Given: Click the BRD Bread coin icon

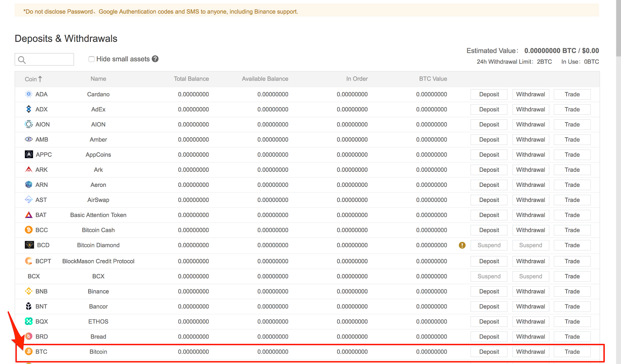Looking at the screenshot, I should 29,337.
